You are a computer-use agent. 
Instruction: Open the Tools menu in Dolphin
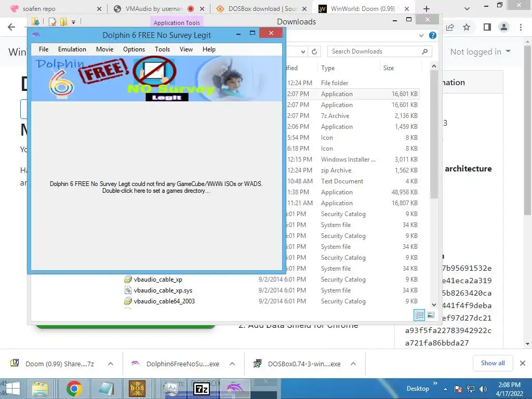click(162, 49)
